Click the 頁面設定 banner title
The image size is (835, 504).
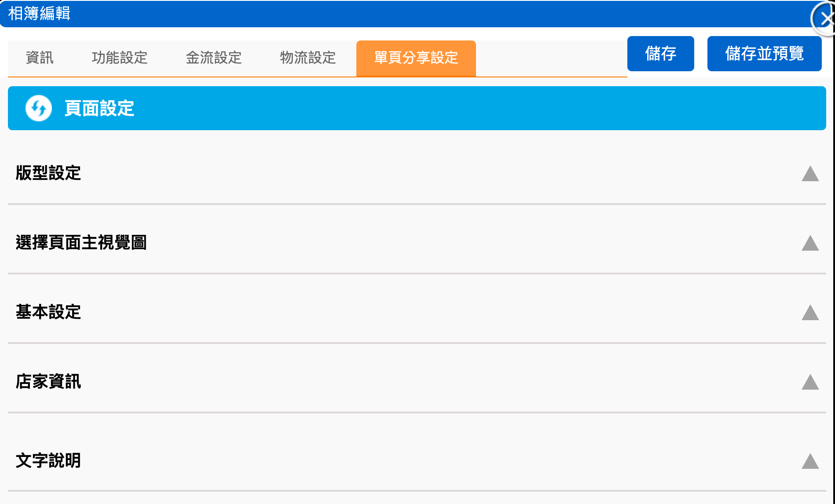pos(99,108)
